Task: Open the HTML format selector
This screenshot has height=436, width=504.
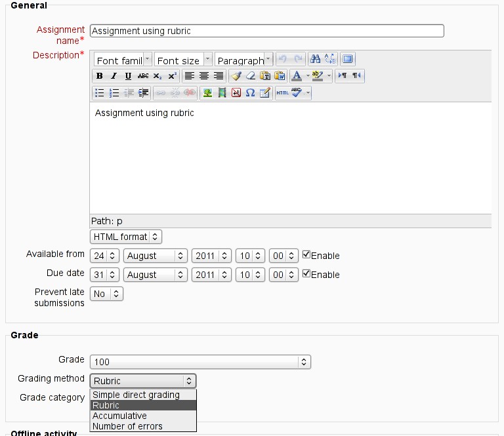Action: coord(126,237)
